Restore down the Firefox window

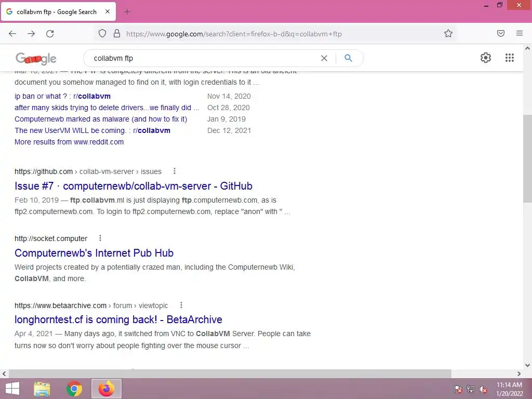(x=499, y=5)
